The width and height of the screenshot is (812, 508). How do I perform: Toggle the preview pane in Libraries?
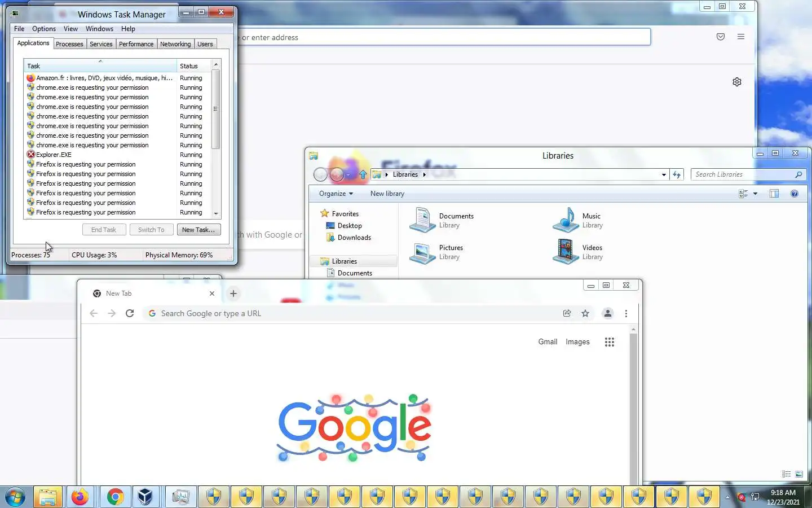coord(774,194)
